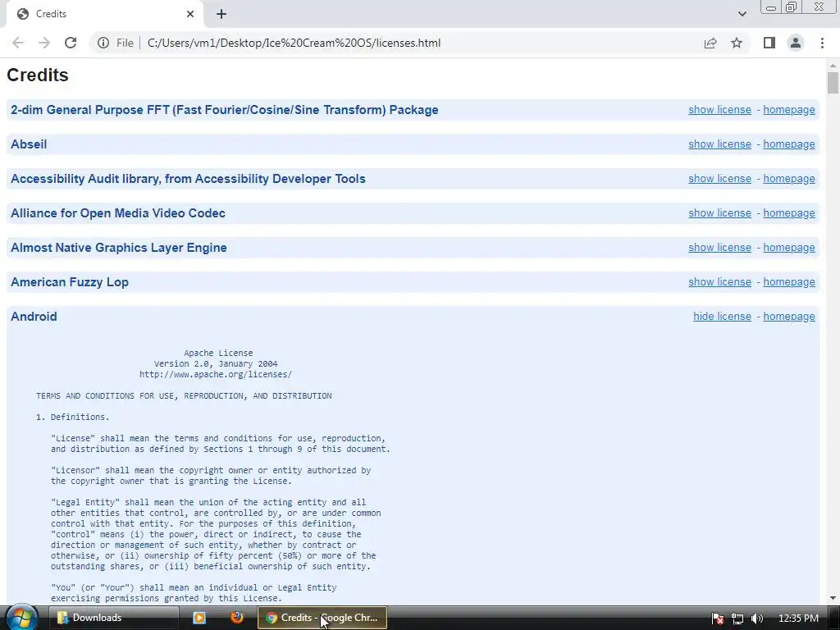Open the Windows Start orb
Viewport: 840px width, 630px height.
pyautogui.click(x=21, y=618)
